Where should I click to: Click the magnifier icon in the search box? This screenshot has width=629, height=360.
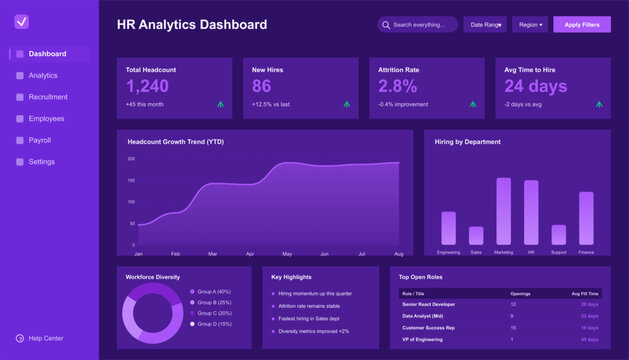click(386, 25)
